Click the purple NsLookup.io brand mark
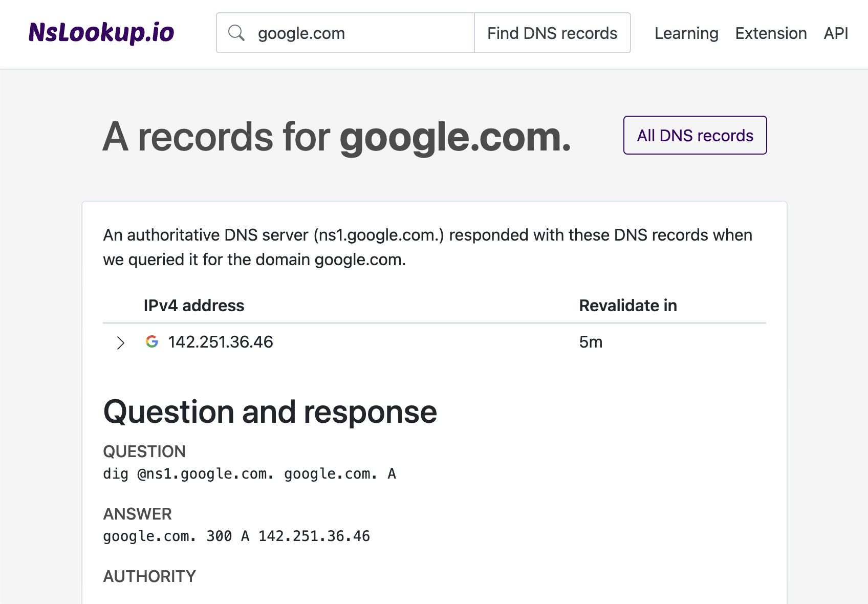 coord(101,33)
